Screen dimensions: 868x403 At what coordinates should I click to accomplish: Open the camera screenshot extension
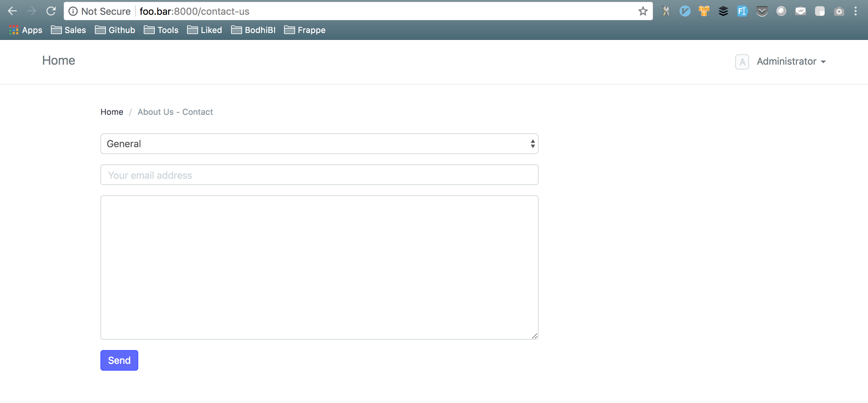coord(839,11)
